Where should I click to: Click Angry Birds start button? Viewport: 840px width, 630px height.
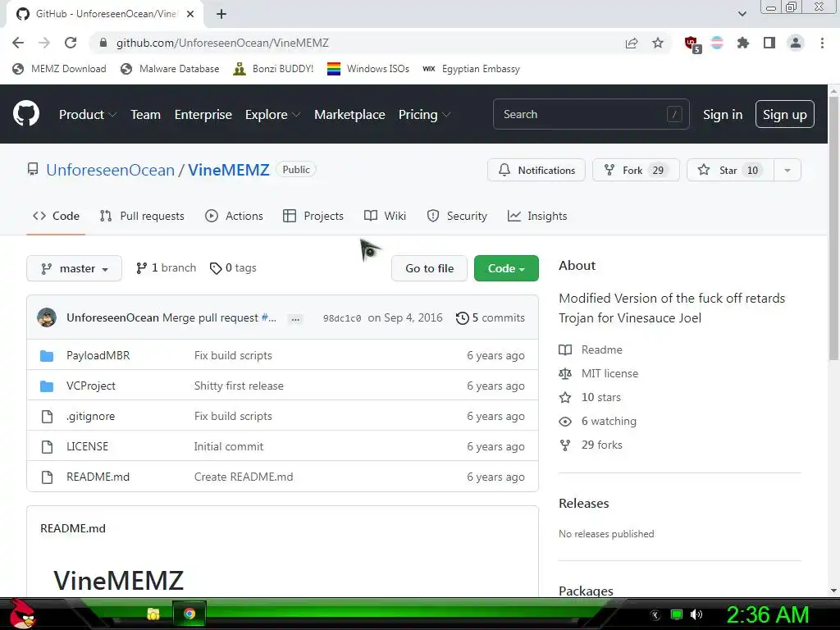click(22, 614)
